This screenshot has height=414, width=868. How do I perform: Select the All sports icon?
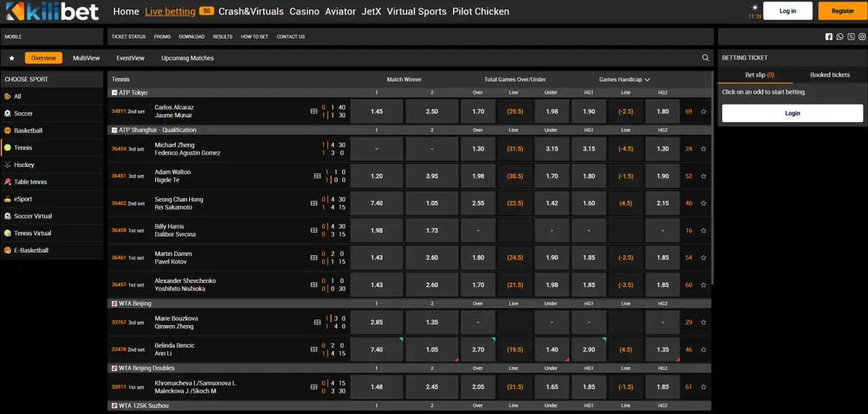(7, 96)
